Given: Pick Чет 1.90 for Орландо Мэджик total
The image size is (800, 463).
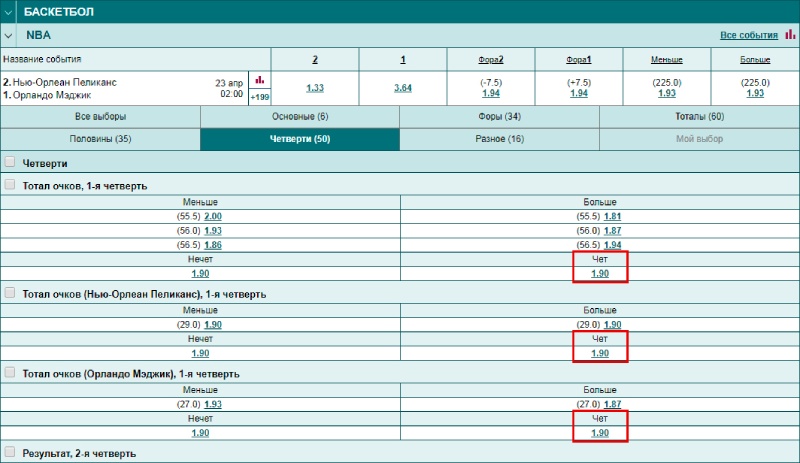Looking at the screenshot, I should click(x=600, y=433).
